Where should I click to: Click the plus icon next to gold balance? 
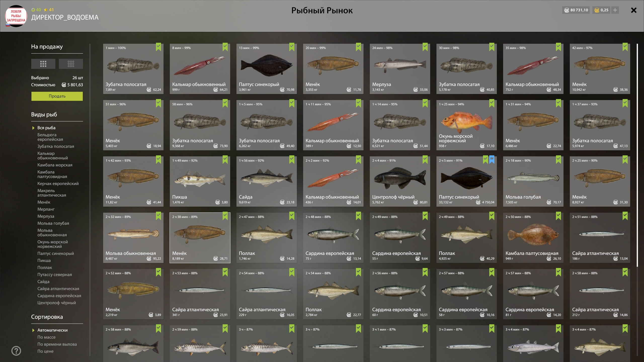coord(615,10)
